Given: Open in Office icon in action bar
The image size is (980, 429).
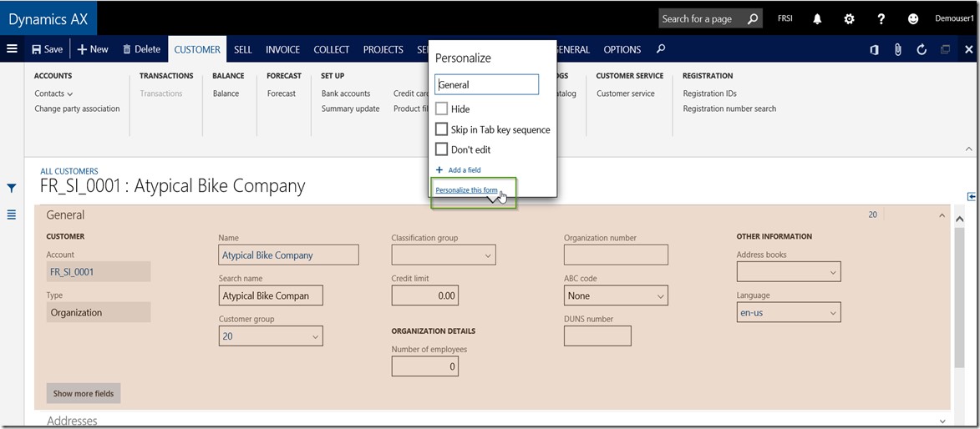Looking at the screenshot, I should (x=874, y=50).
